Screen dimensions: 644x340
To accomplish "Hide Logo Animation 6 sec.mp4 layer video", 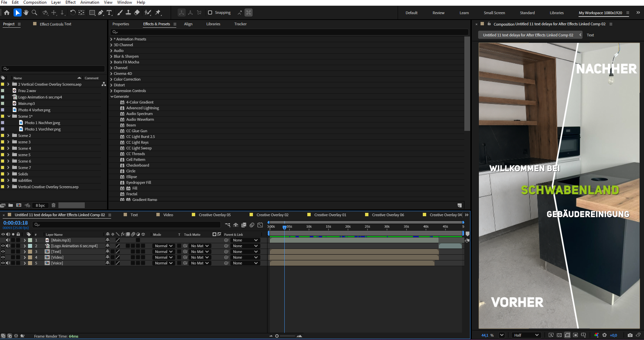I will click(x=3, y=246).
